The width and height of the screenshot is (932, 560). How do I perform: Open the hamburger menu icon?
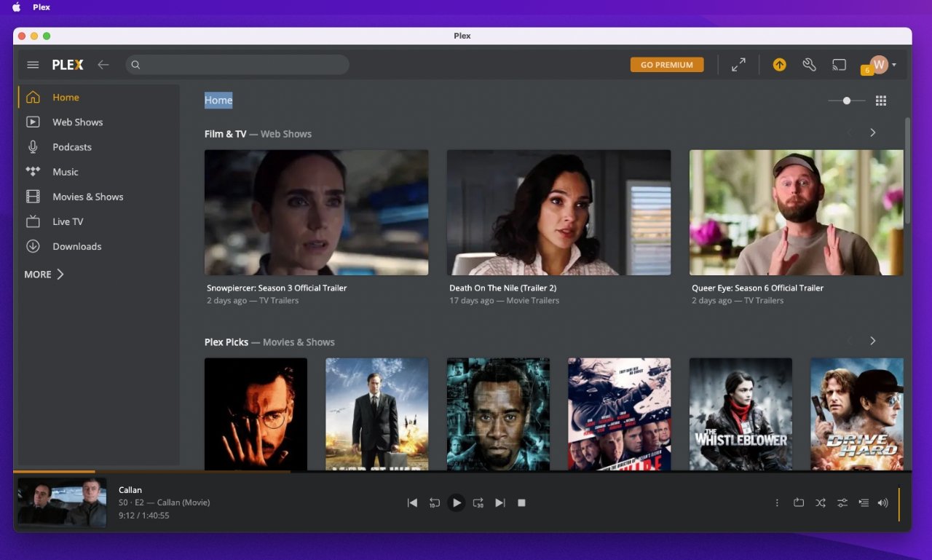pyautogui.click(x=33, y=65)
